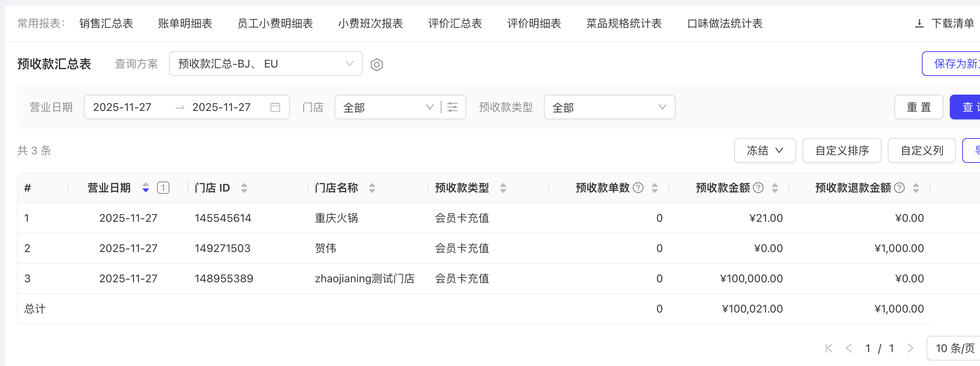This screenshot has height=366, width=980.
Task: Sort table by 门店 ID column
Action: (244, 188)
